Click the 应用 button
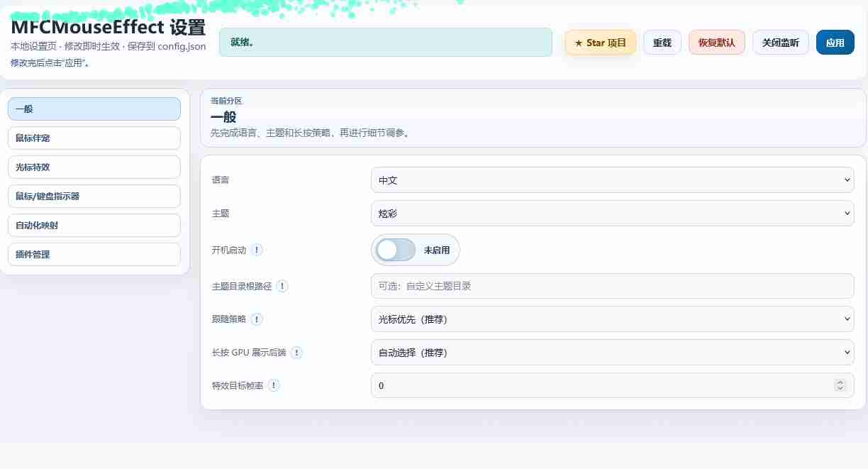The height and width of the screenshot is (469, 868). [x=835, y=42]
